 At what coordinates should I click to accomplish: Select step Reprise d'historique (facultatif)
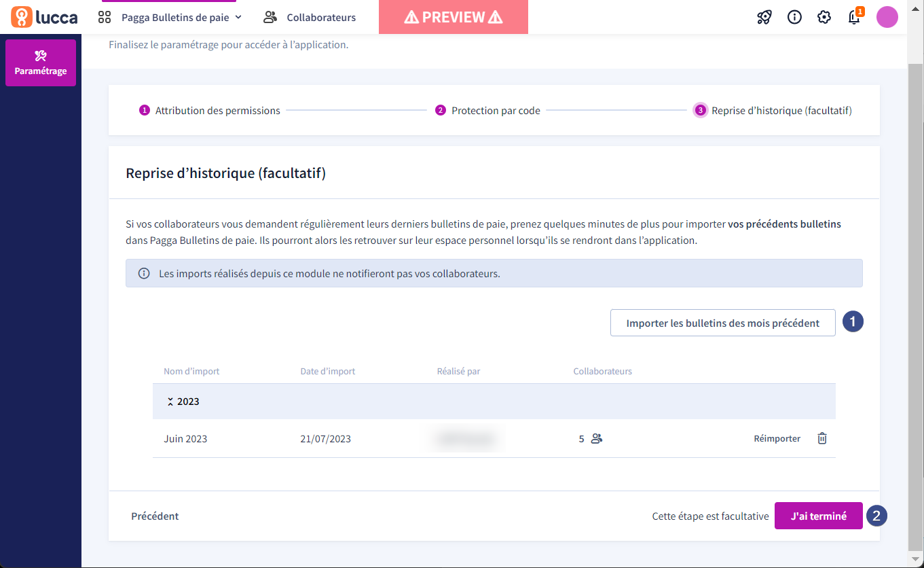[773, 110]
